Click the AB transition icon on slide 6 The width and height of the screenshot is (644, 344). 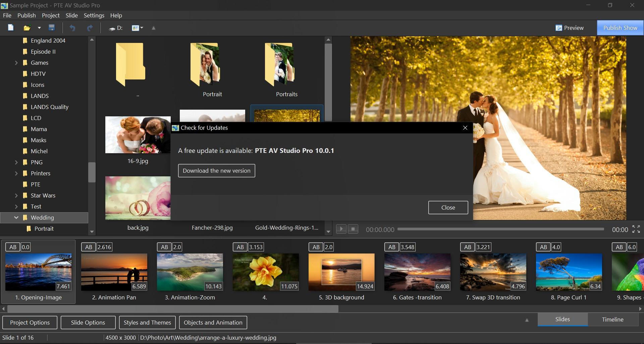tap(392, 247)
